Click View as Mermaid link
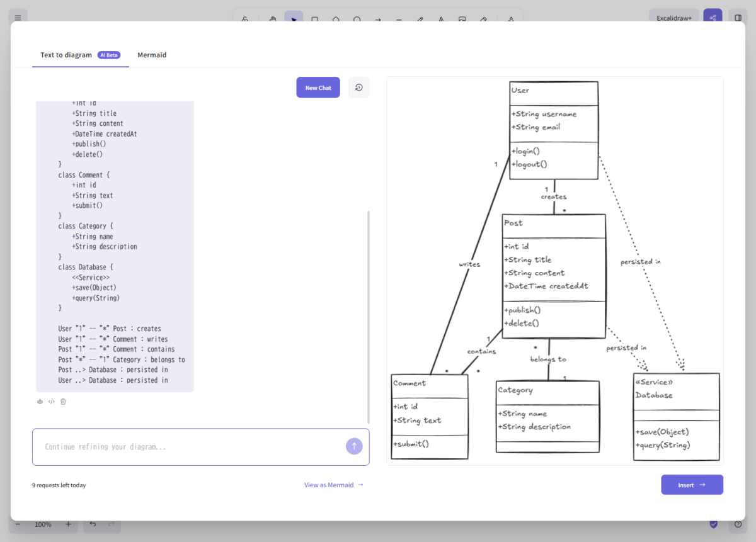This screenshot has width=756, height=542. (x=329, y=485)
